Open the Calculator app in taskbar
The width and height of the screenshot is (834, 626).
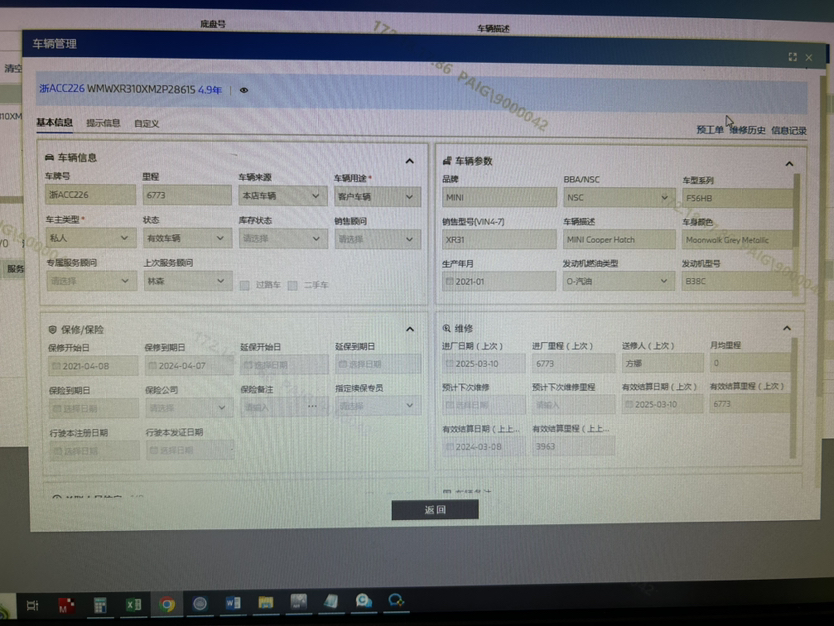[x=100, y=604]
